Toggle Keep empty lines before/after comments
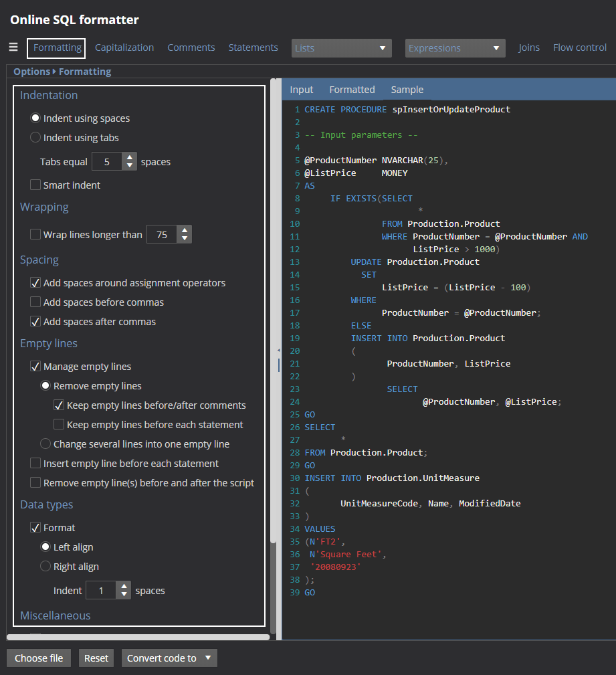The image size is (616, 675). click(59, 405)
